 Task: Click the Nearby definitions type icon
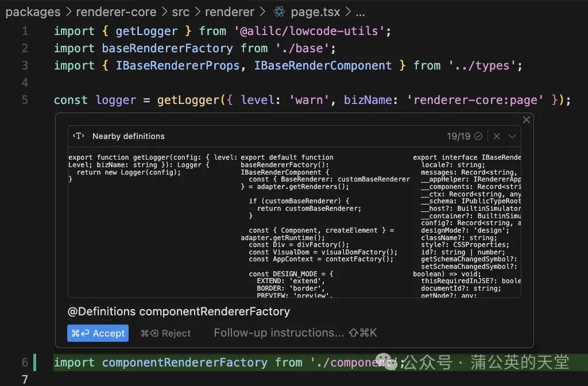[78, 136]
